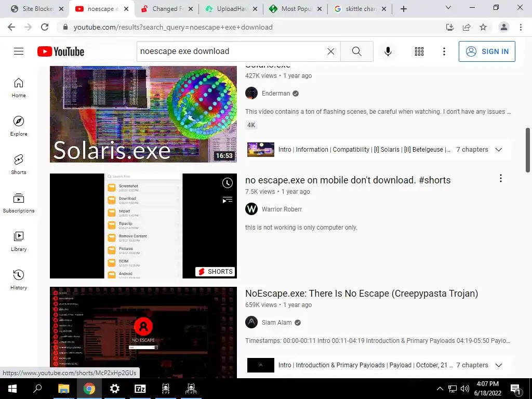Expand Solaris.exe chapters chevron
This screenshot has height=399, width=532.
(498, 150)
